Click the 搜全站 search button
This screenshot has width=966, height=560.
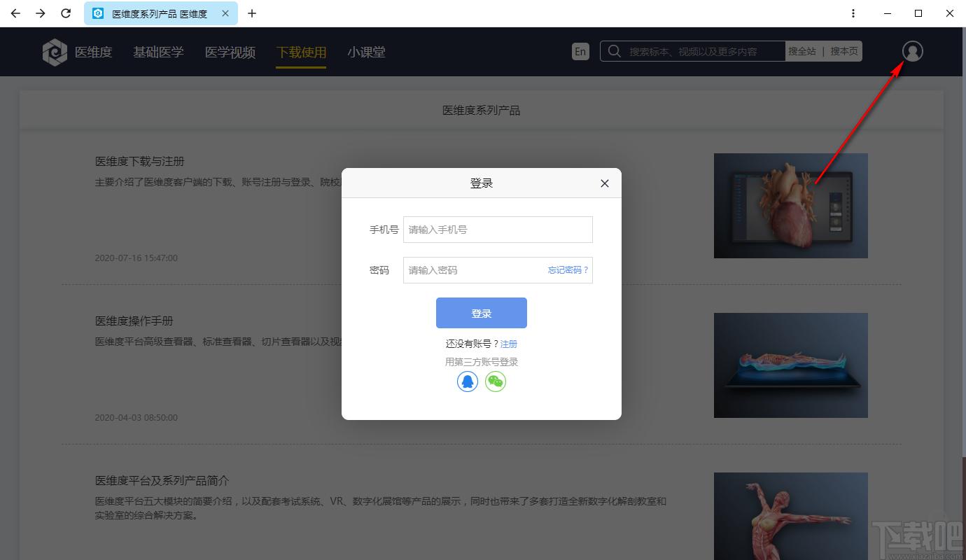(x=802, y=51)
